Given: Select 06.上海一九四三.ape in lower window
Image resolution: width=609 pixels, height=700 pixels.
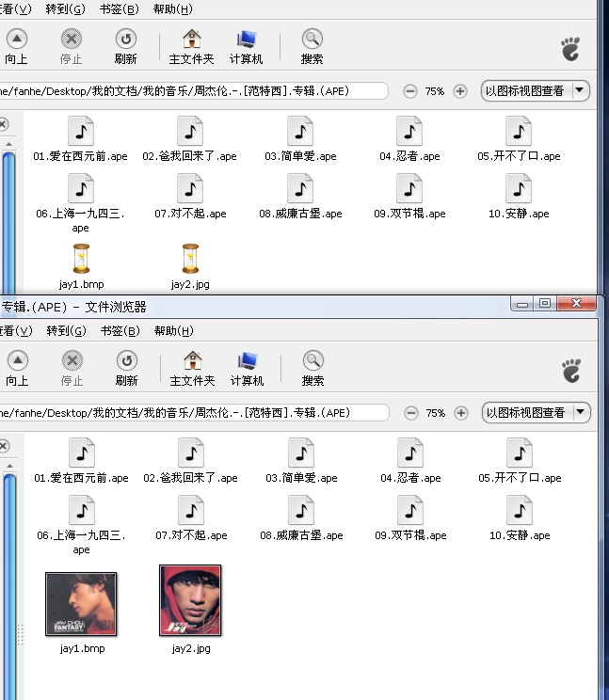Looking at the screenshot, I should pos(82,525).
